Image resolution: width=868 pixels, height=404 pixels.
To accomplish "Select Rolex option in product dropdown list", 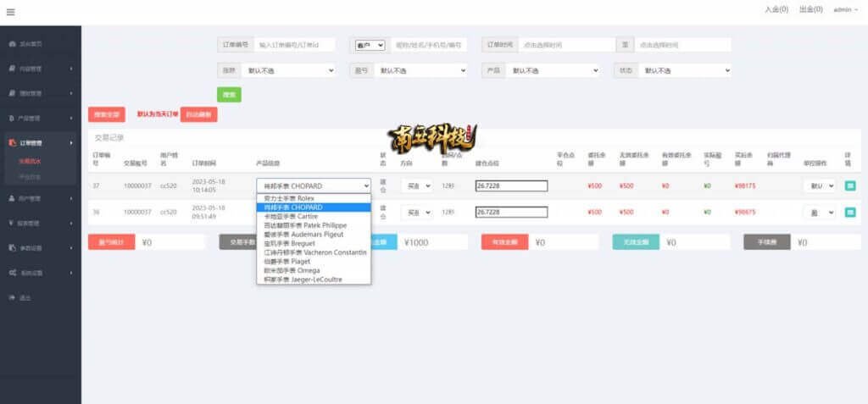I will pyautogui.click(x=288, y=198).
